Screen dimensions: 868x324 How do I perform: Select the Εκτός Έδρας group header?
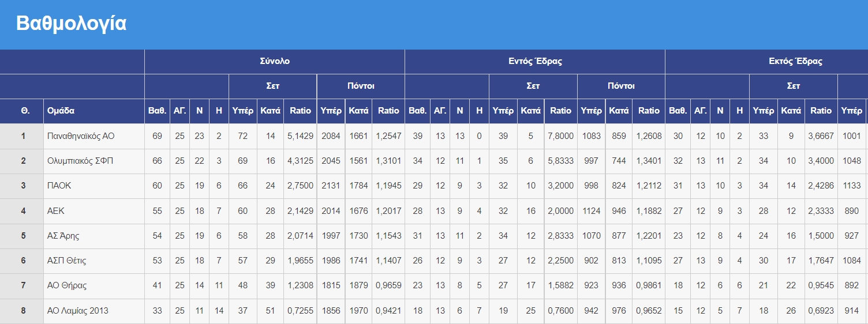(795, 61)
